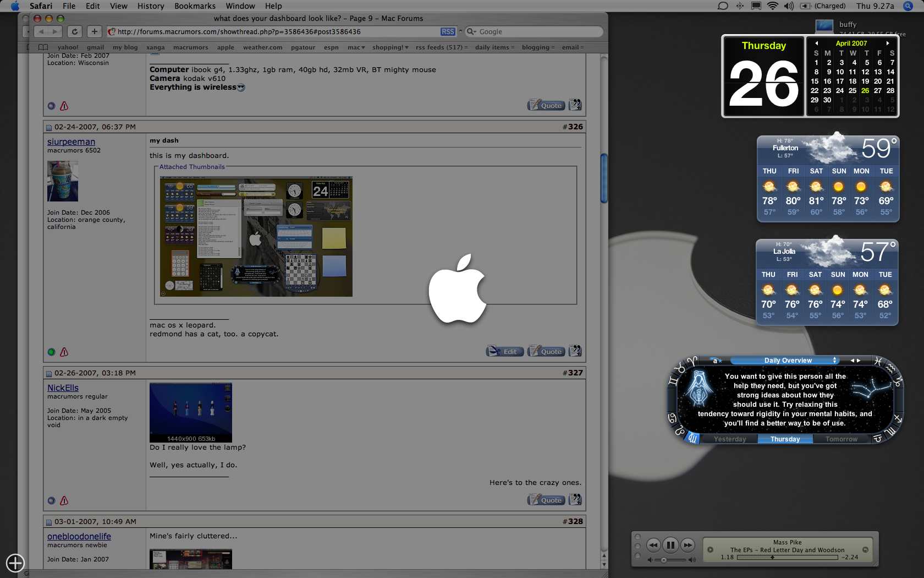Select Cancer sign on horoscope widget
The width and height of the screenshot is (924, 578).
672,418
